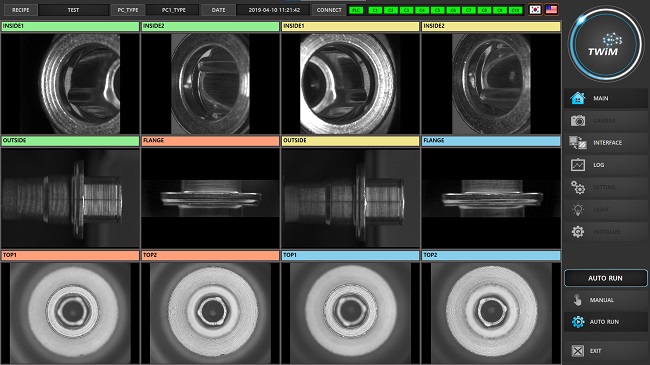This screenshot has width=650, height=365.
Task: Open camera image under yellow INSIDE2
Action: [491, 84]
